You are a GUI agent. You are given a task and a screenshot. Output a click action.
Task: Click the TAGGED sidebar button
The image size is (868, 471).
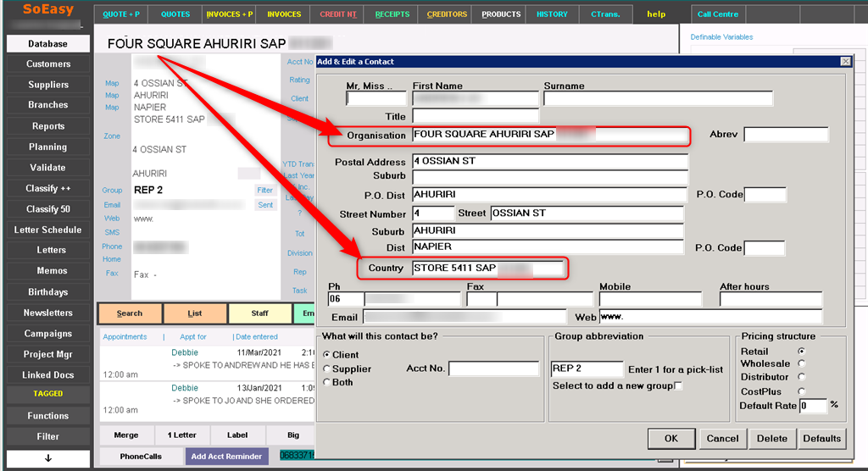tap(48, 394)
